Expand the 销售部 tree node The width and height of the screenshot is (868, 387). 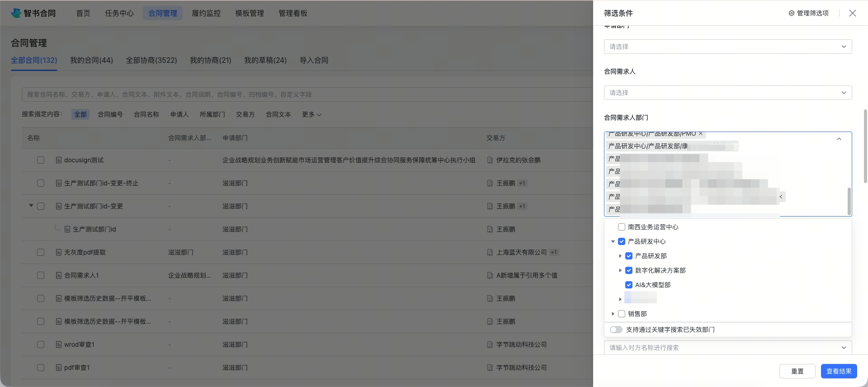click(613, 314)
